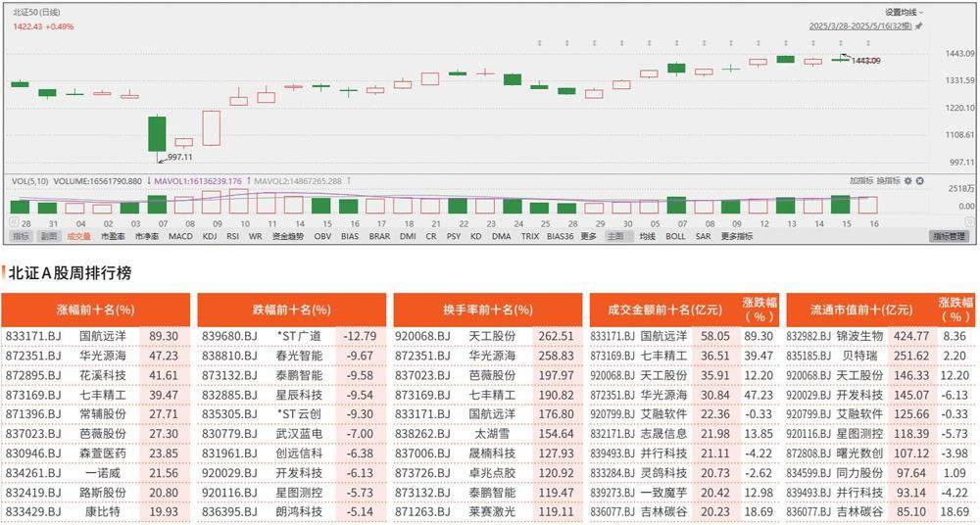This screenshot has height=525, width=980.
Task: Click the left scroll arrow under the volume chart
Action: [13, 221]
